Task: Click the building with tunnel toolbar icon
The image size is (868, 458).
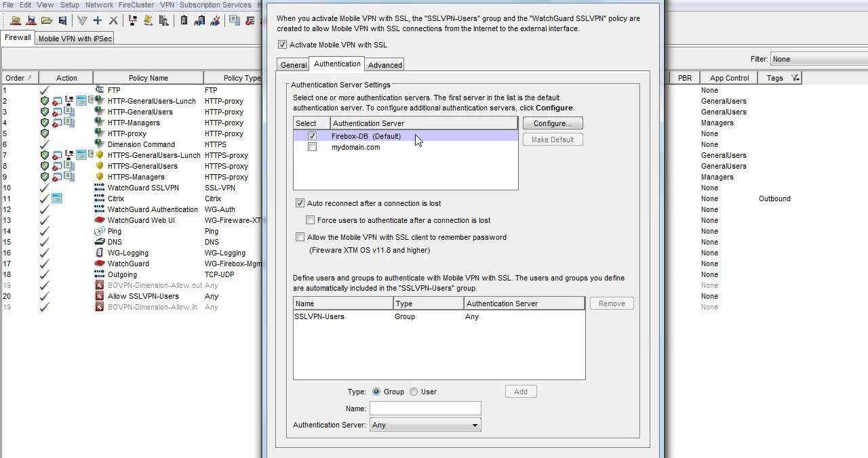Action: (199, 21)
